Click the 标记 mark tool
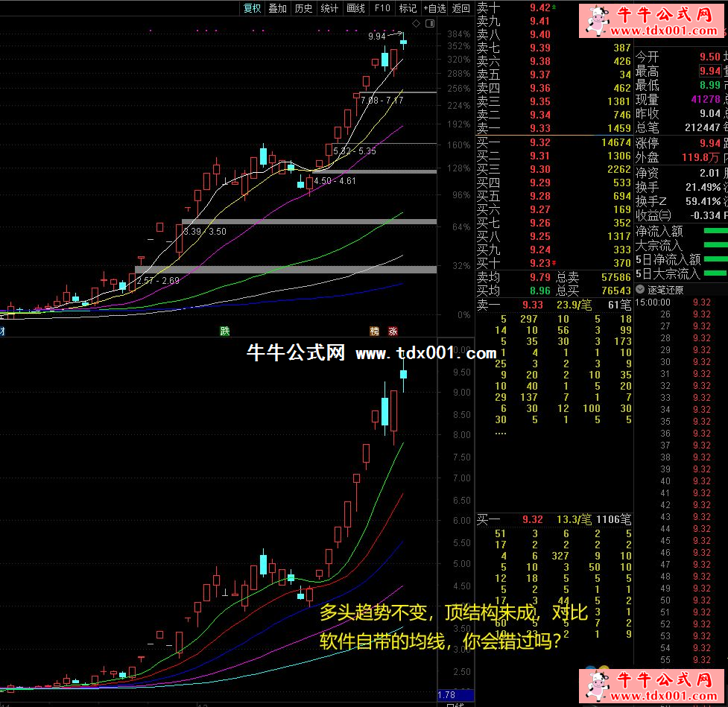 pyautogui.click(x=408, y=8)
